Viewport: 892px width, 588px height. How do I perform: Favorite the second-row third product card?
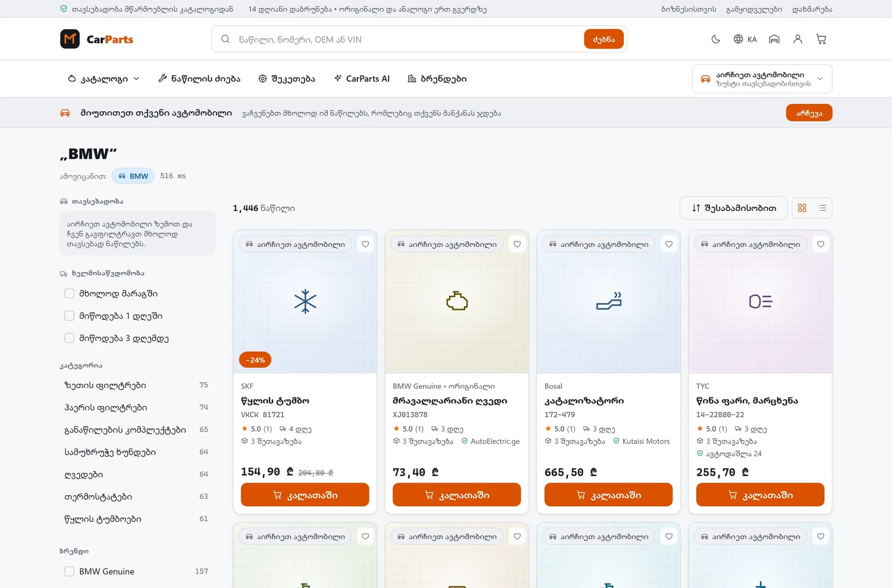click(x=669, y=537)
